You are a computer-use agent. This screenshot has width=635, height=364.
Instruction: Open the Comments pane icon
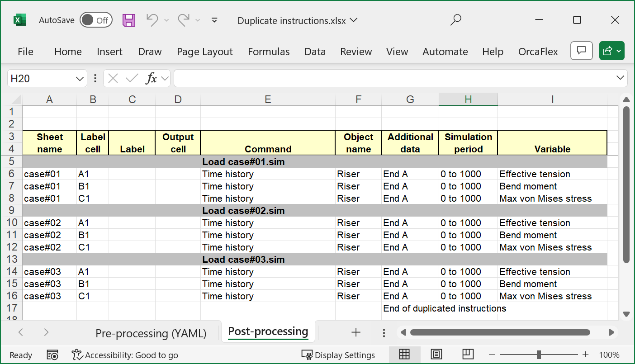581,51
